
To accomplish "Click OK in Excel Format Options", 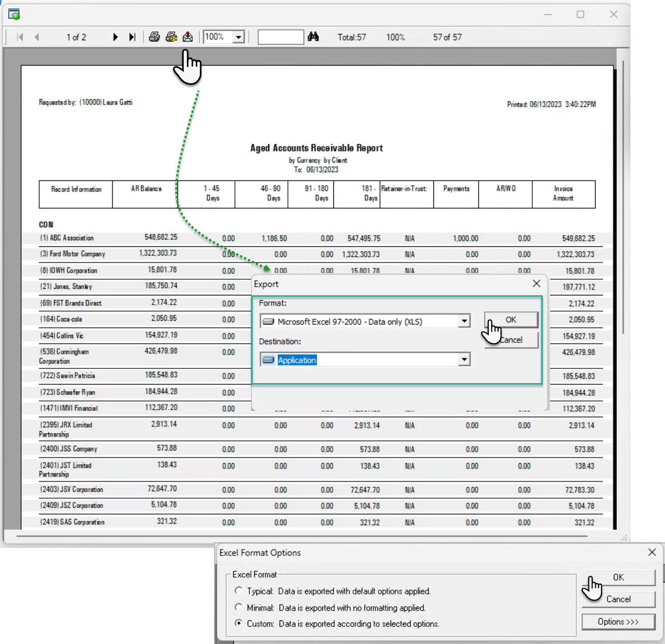I will pos(618,578).
